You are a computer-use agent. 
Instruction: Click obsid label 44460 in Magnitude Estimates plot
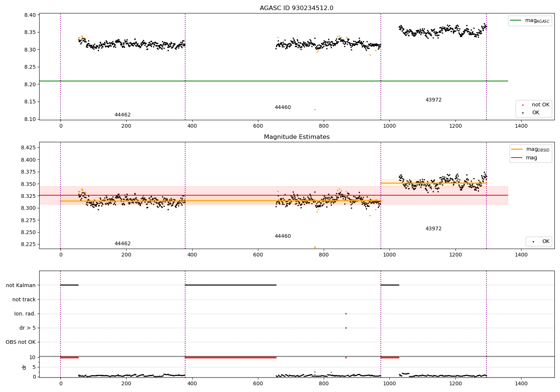[283, 236]
